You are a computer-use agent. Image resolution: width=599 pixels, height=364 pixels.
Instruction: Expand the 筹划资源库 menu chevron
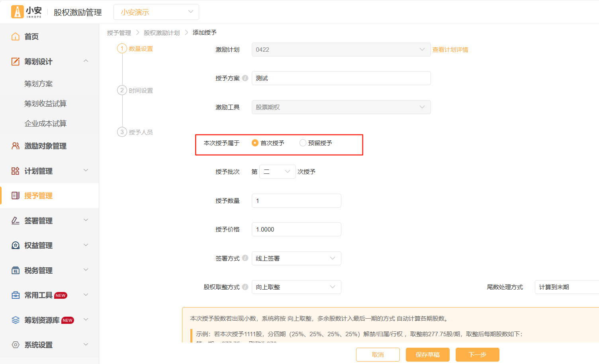tap(86, 319)
